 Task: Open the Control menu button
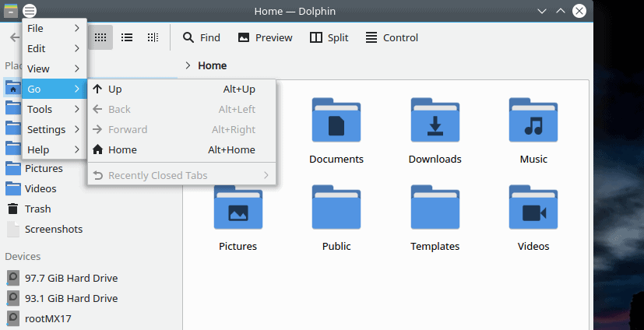click(392, 38)
